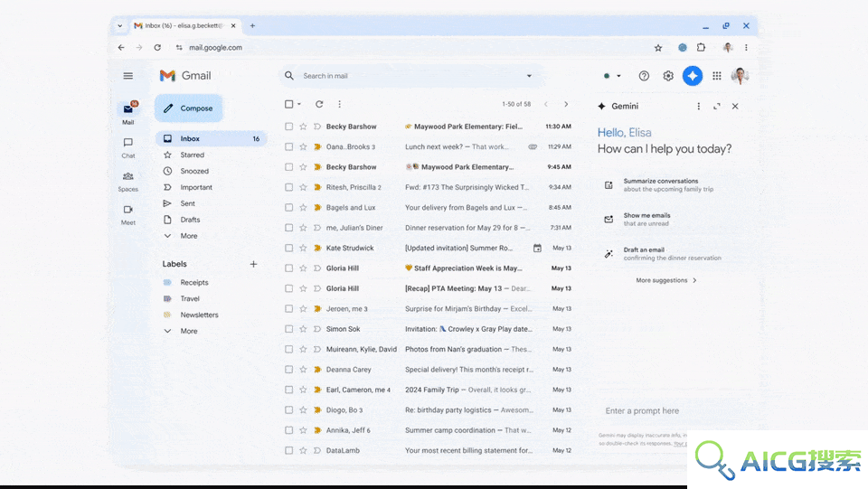Expand More suggestions in Gemini
This screenshot has width=868, height=489.
[666, 280]
